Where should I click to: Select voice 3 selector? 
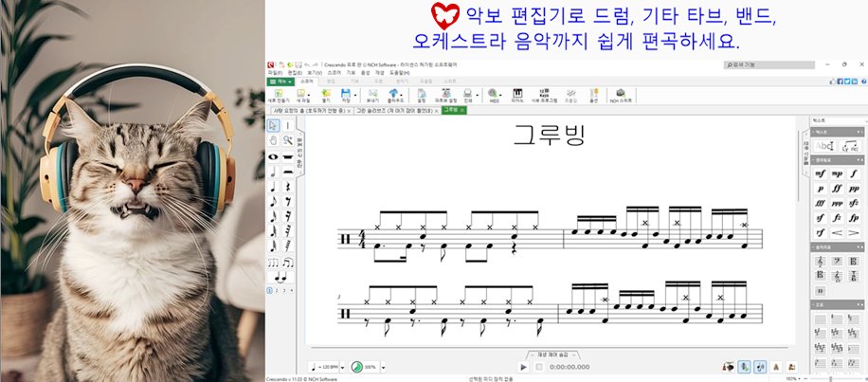point(284,290)
